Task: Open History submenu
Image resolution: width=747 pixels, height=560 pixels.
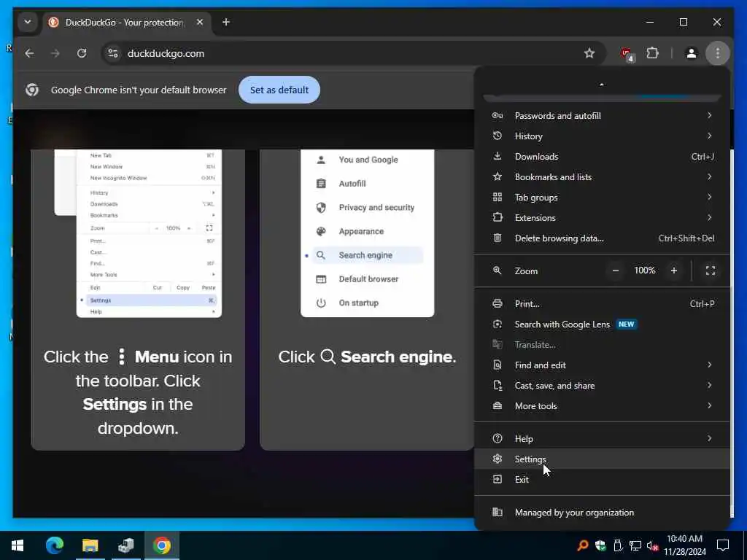Action: tap(602, 136)
